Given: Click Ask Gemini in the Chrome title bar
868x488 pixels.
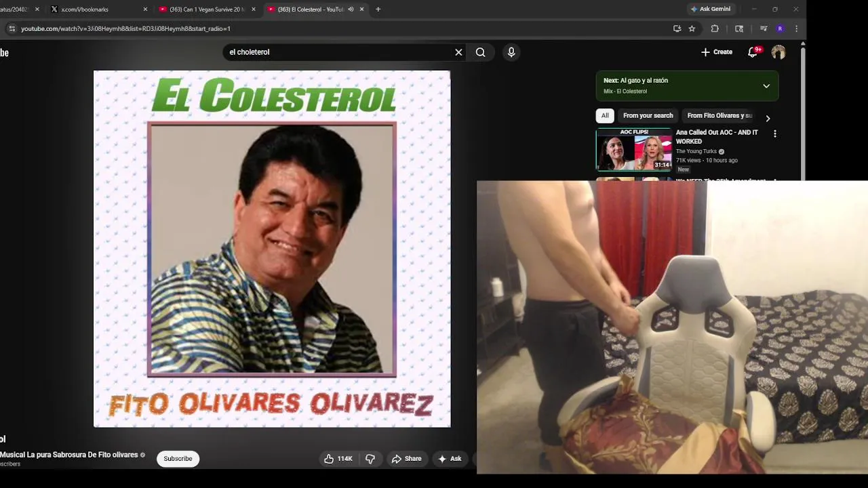Looking at the screenshot, I should (x=711, y=9).
